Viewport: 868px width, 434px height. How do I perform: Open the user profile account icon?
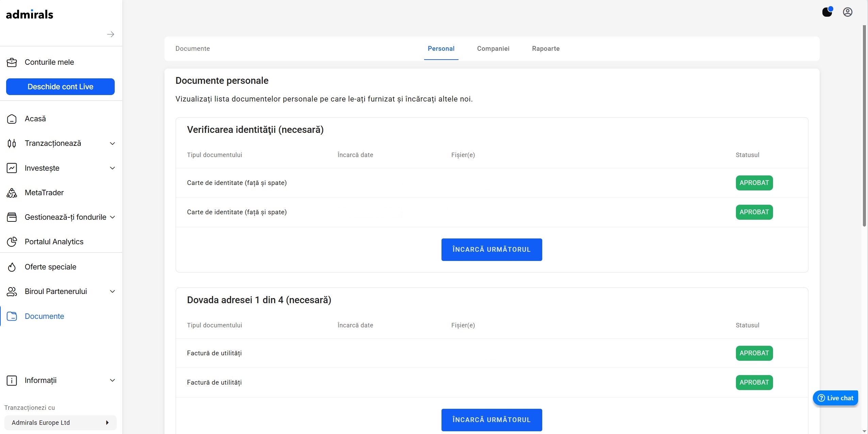[848, 12]
